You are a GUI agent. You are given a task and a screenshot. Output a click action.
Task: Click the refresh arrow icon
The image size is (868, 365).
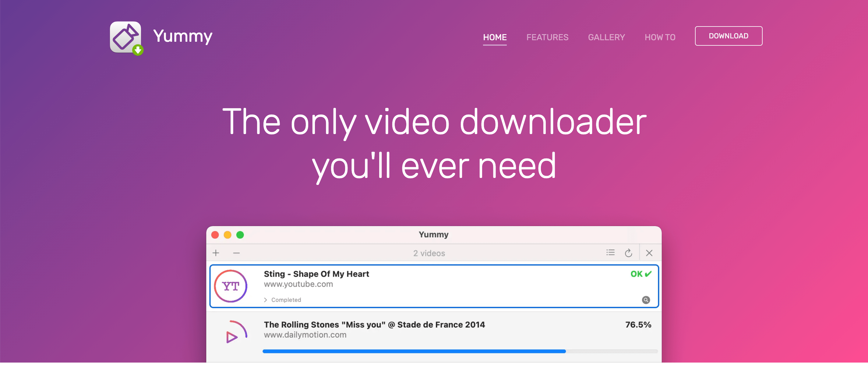628,253
